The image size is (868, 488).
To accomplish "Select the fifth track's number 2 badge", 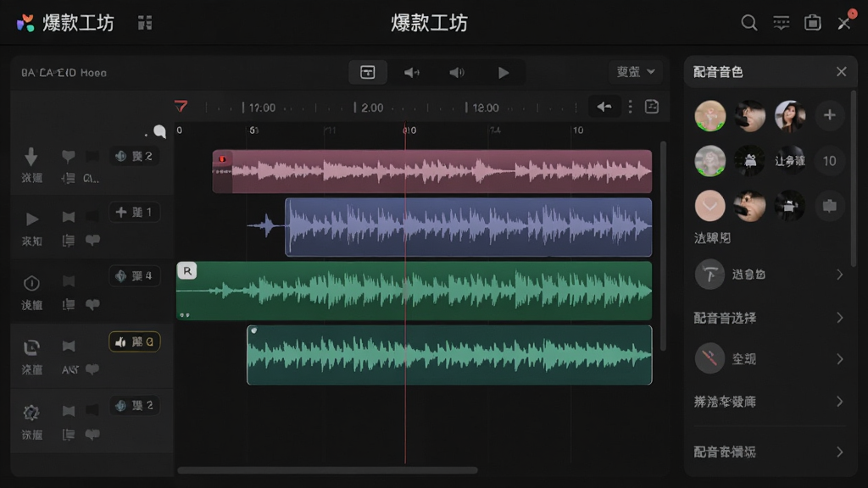I will coord(135,406).
